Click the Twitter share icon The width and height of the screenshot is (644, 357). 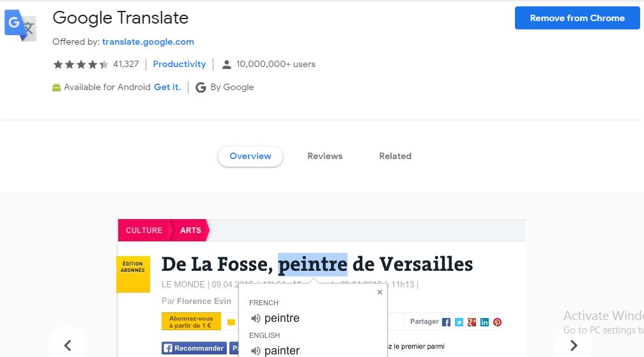pos(459,322)
